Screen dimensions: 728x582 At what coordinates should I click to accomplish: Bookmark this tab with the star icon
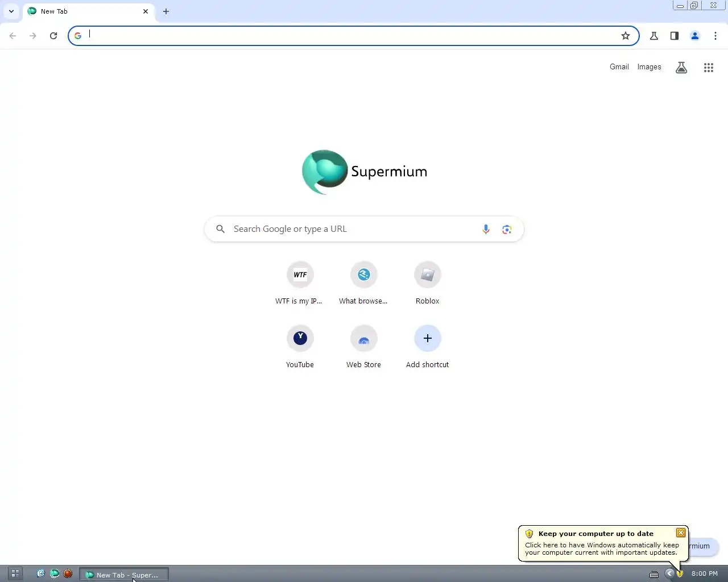coord(626,36)
